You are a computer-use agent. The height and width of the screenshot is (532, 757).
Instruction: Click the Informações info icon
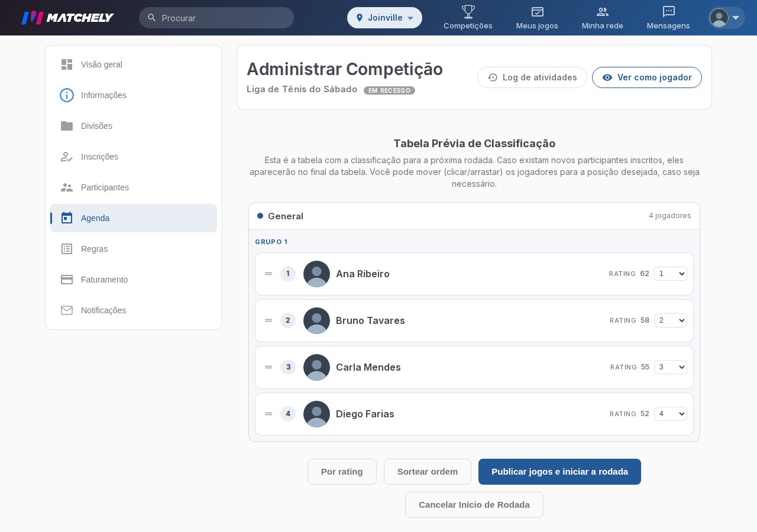tap(67, 95)
